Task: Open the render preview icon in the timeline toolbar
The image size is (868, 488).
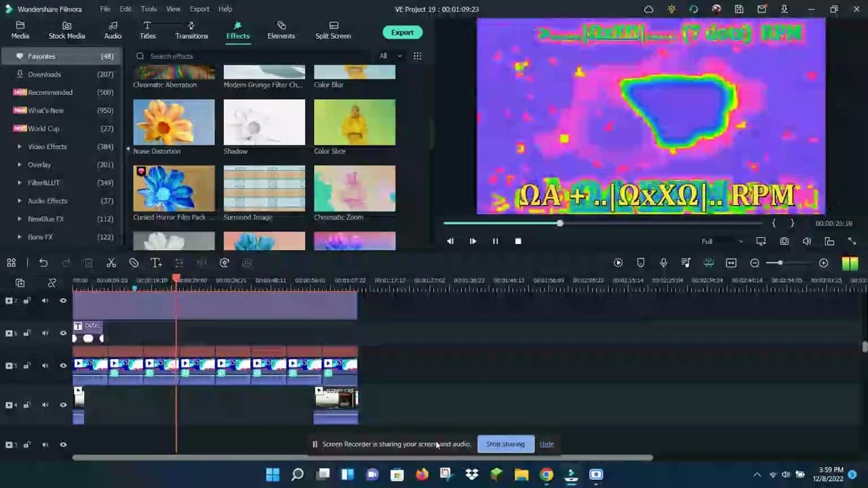Action: pyautogui.click(x=618, y=263)
